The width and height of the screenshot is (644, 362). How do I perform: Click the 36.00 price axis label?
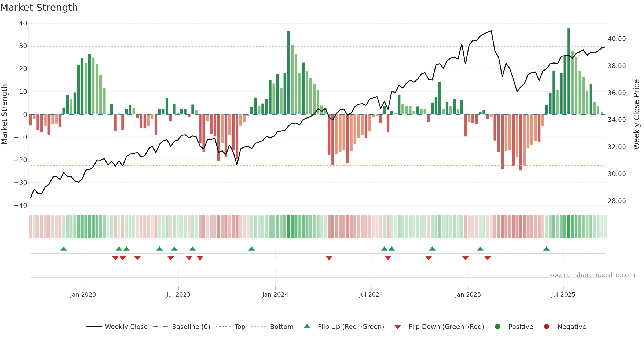pyautogui.click(x=617, y=93)
